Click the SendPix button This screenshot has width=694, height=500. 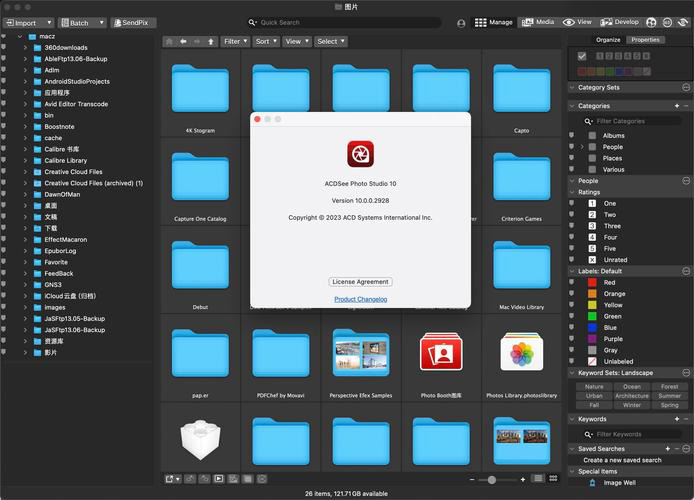pyautogui.click(x=133, y=23)
